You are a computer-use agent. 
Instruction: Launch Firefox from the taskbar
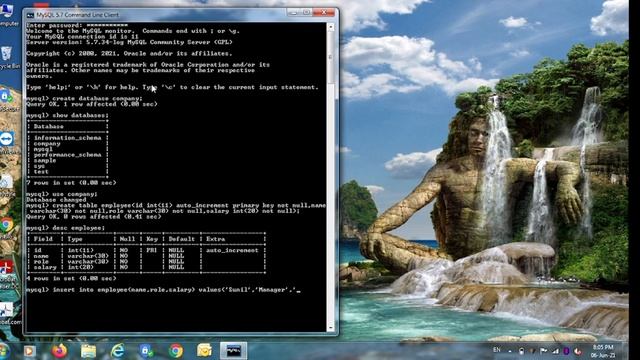pos(59,351)
